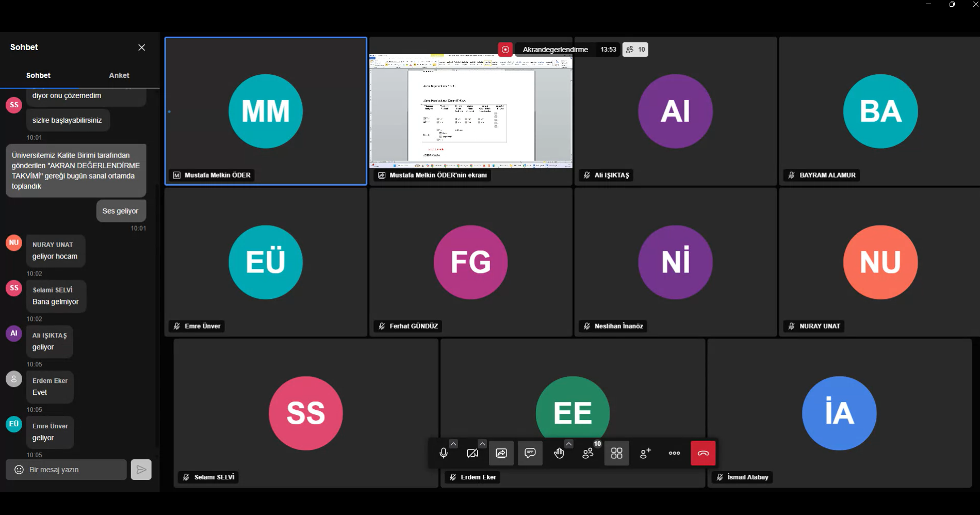Open the microphone options arrow
The width and height of the screenshot is (980, 515).
[453, 444]
